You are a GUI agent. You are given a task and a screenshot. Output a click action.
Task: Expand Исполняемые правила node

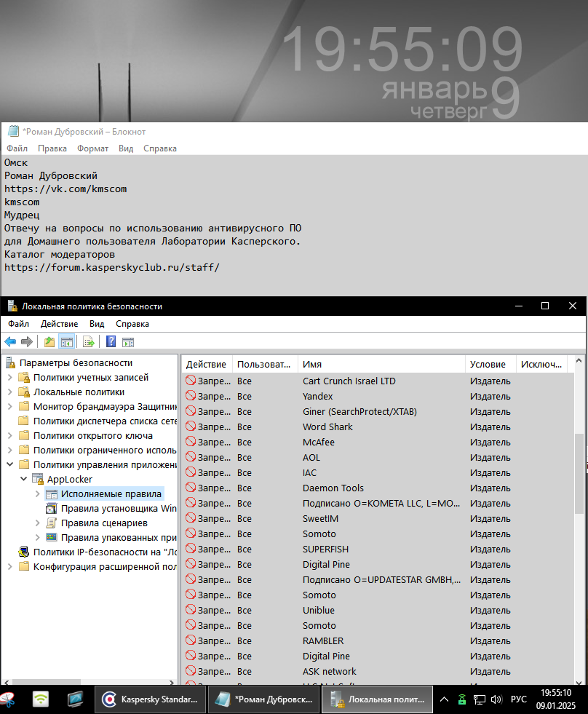click(38, 493)
